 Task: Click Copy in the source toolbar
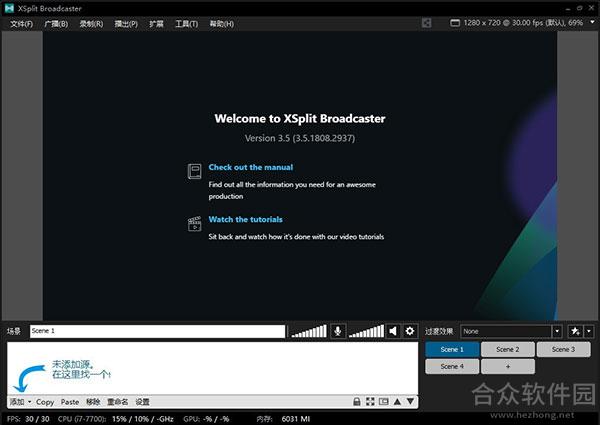(45, 402)
